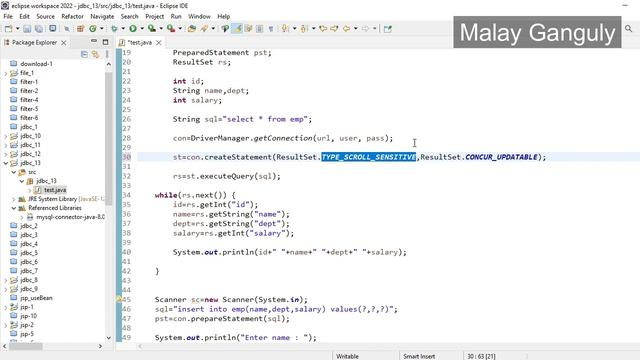Select download-1 project in tree
Viewport: 640px width, 360px height.
[x=36, y=64]
